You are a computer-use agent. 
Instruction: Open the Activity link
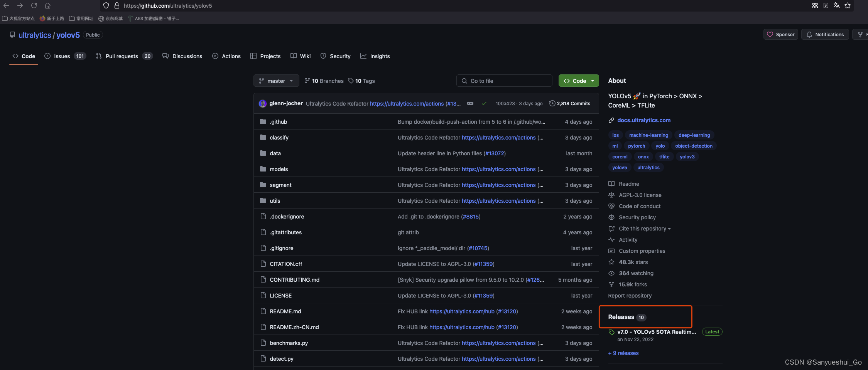[x=628, y=240]
